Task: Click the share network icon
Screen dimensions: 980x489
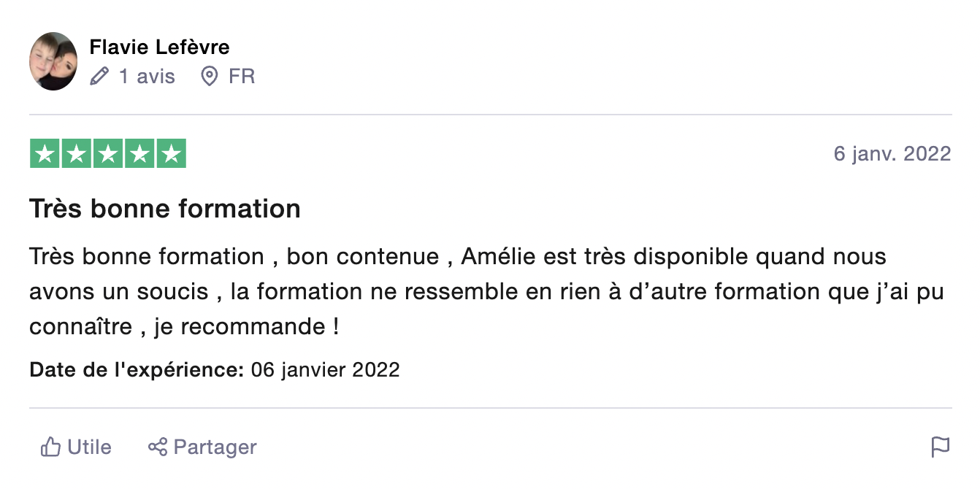Action: [158, 447]
